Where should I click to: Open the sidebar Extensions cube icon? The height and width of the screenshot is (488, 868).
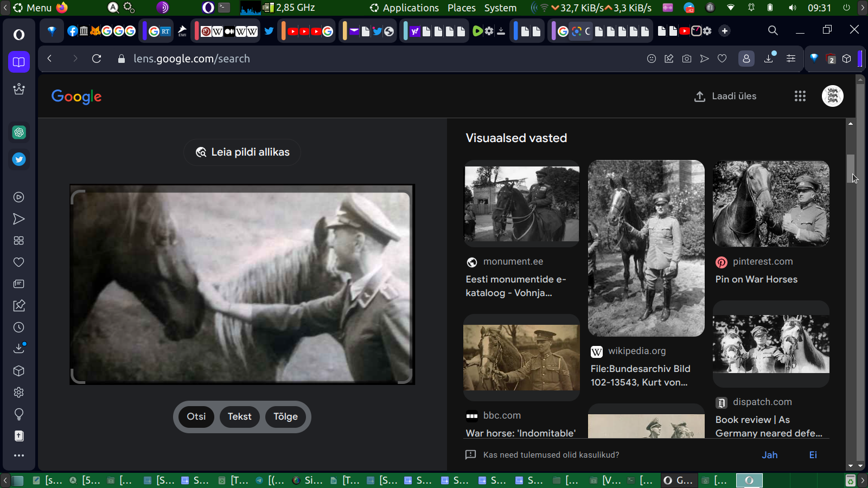(19, 371)
